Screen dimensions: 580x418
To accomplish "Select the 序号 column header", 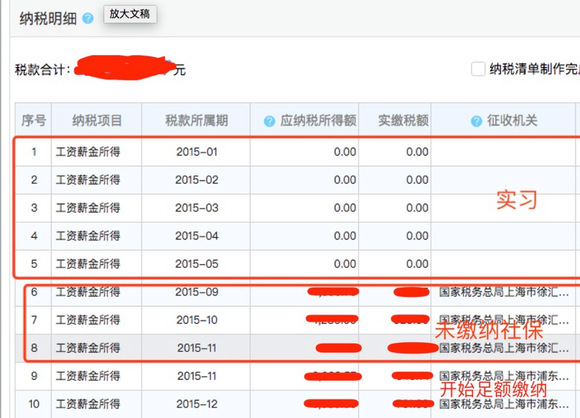I will coord(33,120).
